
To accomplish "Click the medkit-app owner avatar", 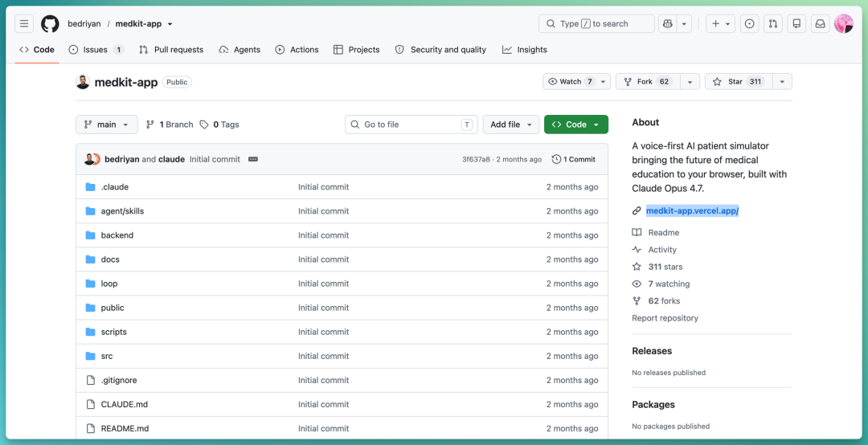I will [x=83, y=82].
